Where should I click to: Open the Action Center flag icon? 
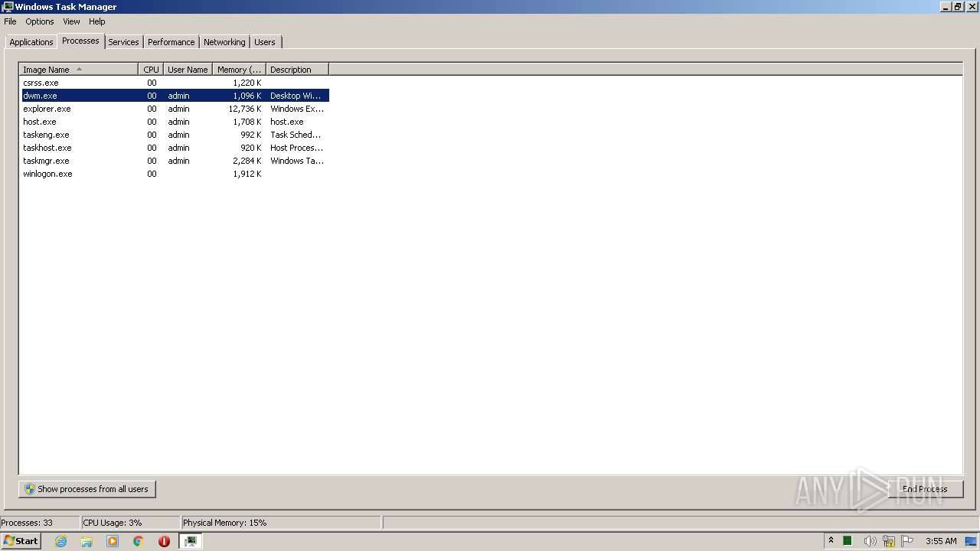907,541
